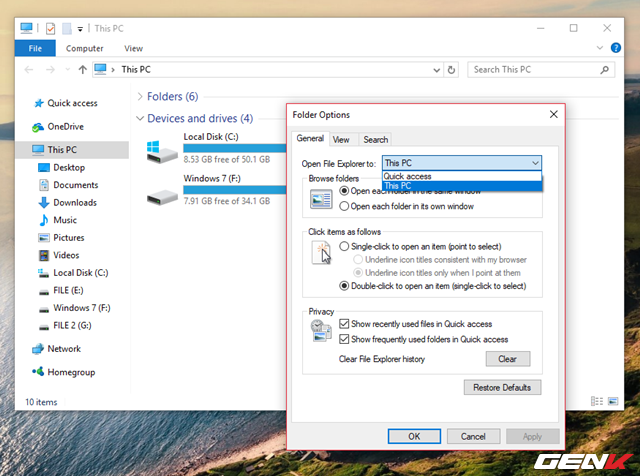Image resolution: width=640 pixels, height=476 pixels.
Task: Click the search magnifier icon
Action: click(605, 70)
